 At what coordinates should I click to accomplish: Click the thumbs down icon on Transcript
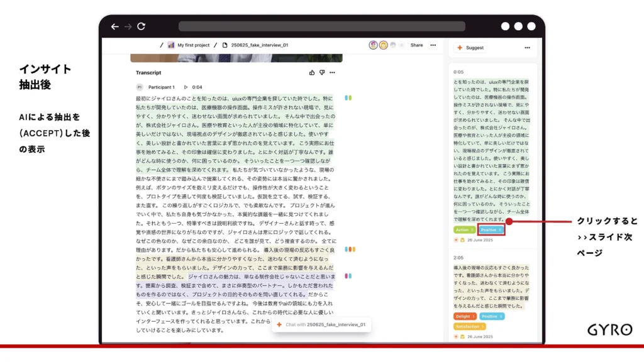tap(322, 73)
